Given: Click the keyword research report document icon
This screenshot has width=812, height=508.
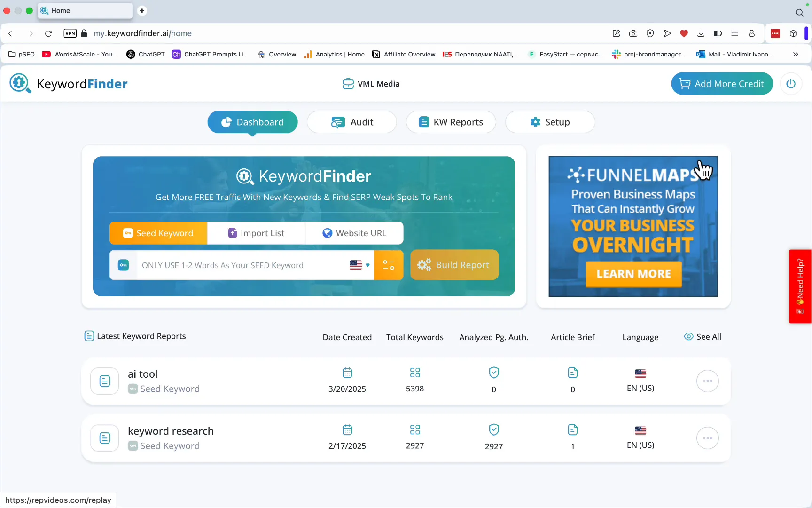Looking at the screenshot, I should tap(105, 438).
